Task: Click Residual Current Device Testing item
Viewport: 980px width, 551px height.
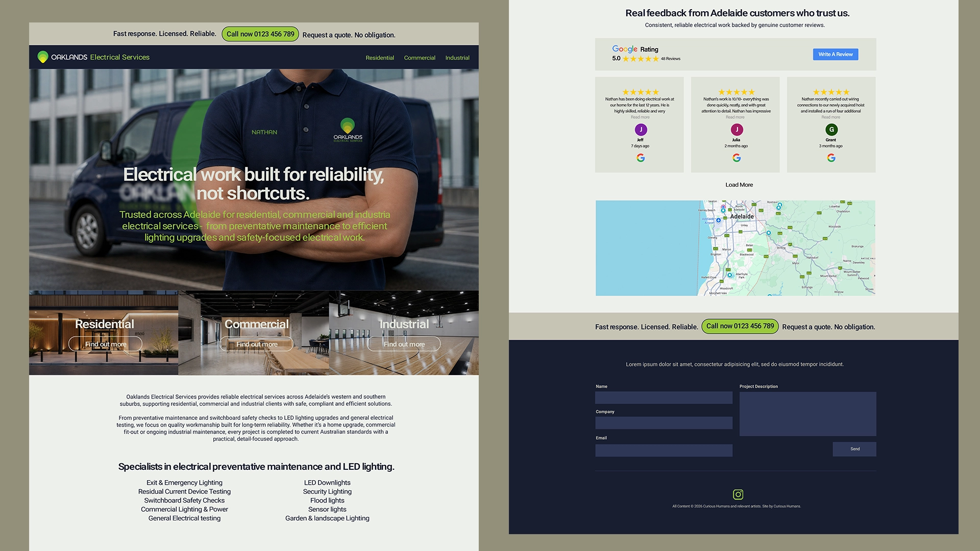Action: pyautogui.click(x=184, y=491)
